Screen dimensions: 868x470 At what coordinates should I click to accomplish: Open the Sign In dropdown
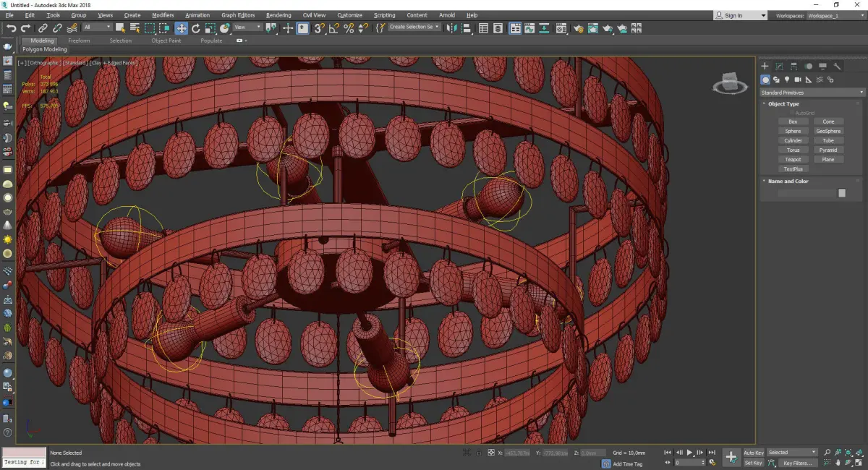pos(740,15)
